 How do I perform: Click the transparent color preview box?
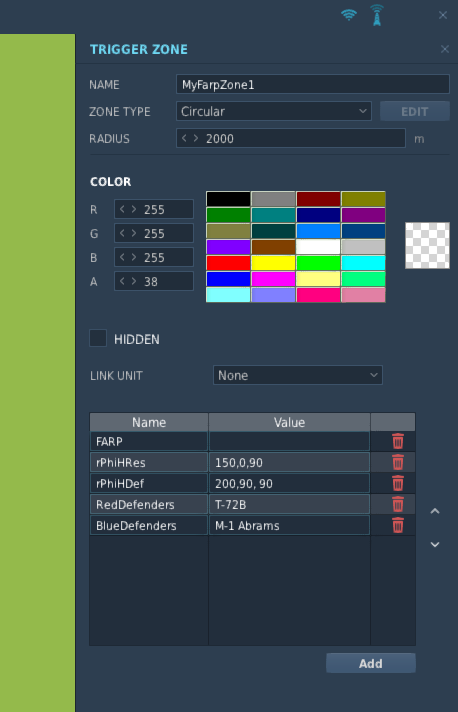click(427, 245)
